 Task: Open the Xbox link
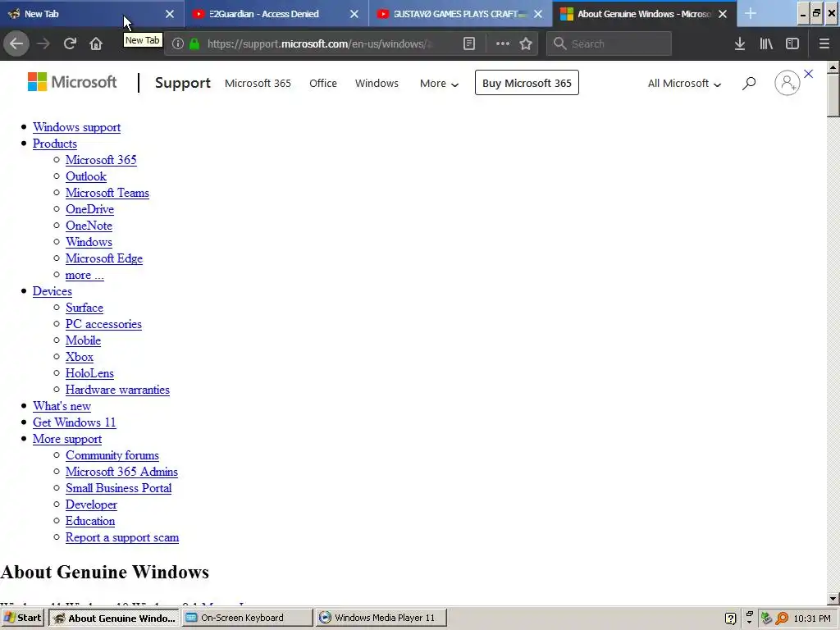(80, 357)
